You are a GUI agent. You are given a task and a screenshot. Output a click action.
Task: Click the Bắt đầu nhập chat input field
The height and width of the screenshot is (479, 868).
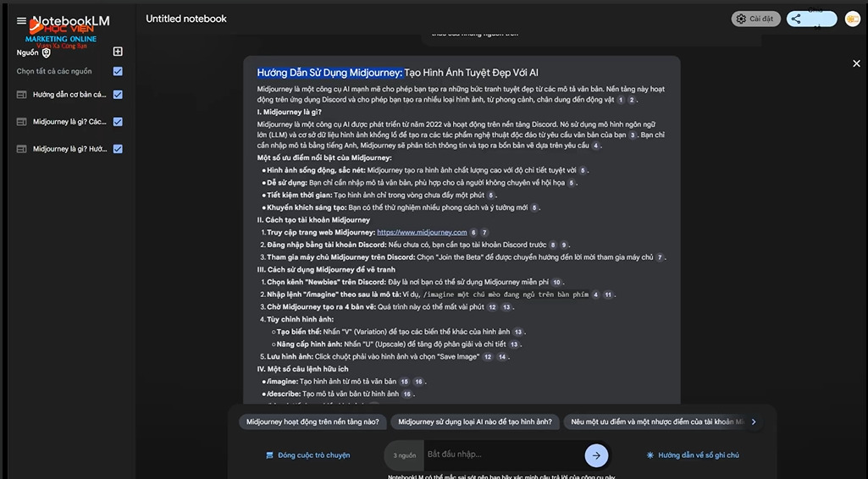coord(504,454)
